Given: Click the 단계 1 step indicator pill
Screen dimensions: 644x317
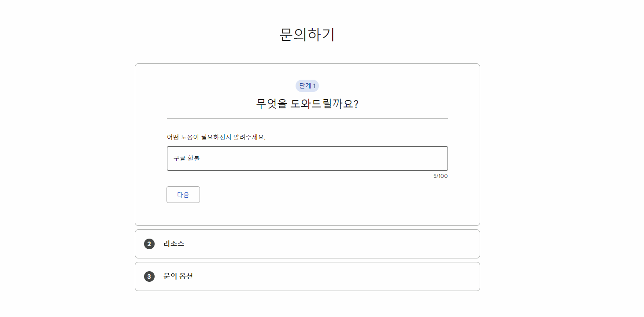Looking at the screenshot, I should (x=307, y=85).
